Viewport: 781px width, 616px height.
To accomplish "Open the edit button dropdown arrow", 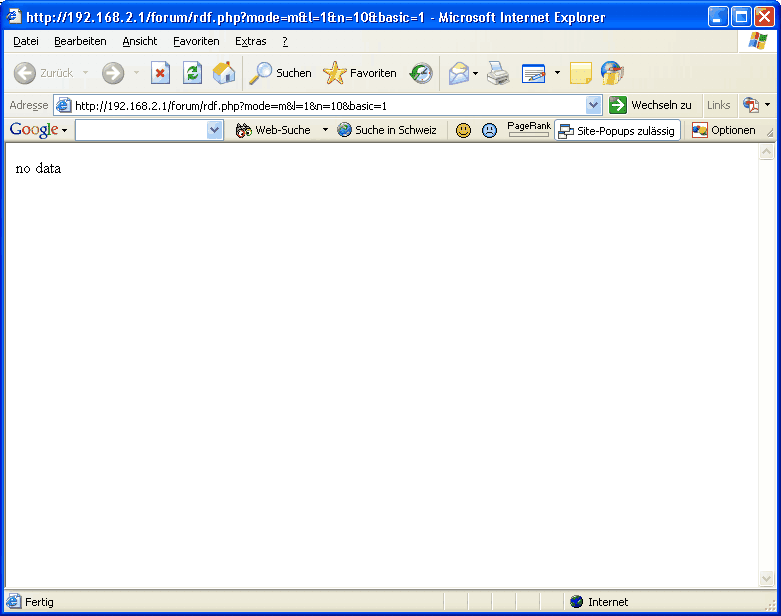I will click(557, 73).
